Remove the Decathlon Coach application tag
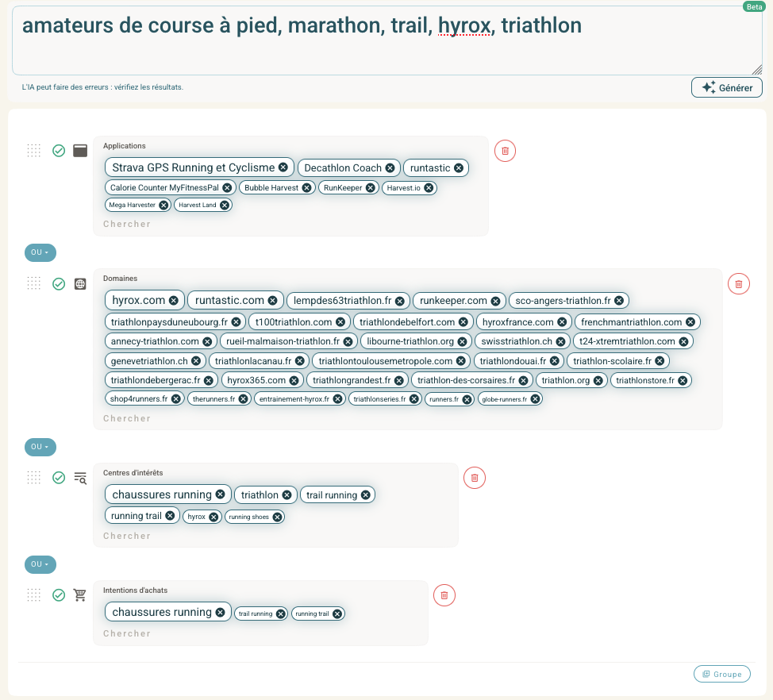Image resolution: width=773 pixels, height=700 pixels. click(390, 168)
